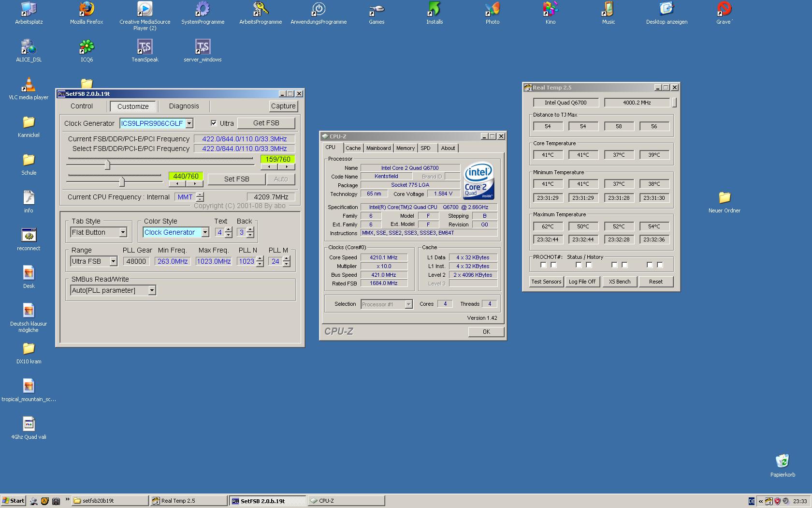This screenshot has width=812, height=508.
Task: Open the Papierkorb recycle bin
Action: point(783,465)
